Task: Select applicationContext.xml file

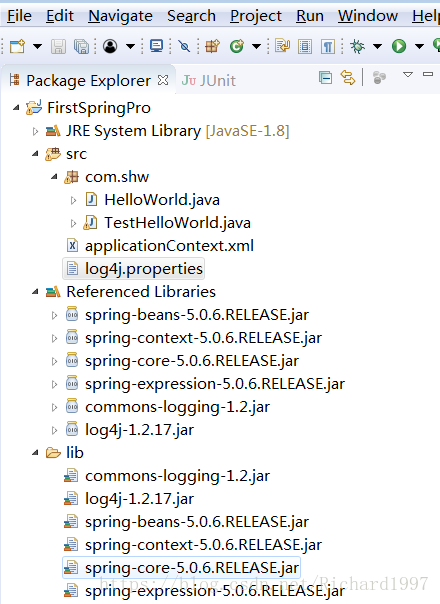Action: [x=169, y=246]
